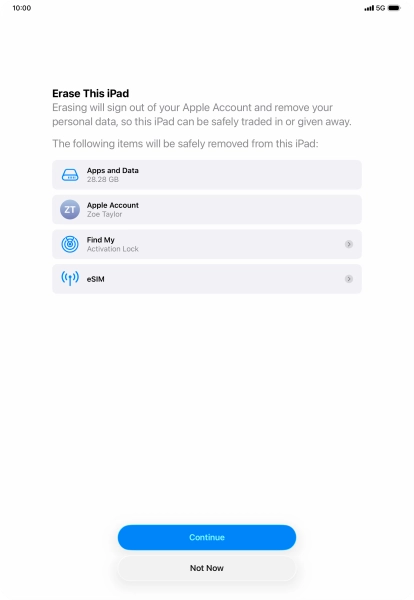The image size is (414, 600).
Task: Click the Activation Lock subtitle text
Action: (x=112, y=249)
